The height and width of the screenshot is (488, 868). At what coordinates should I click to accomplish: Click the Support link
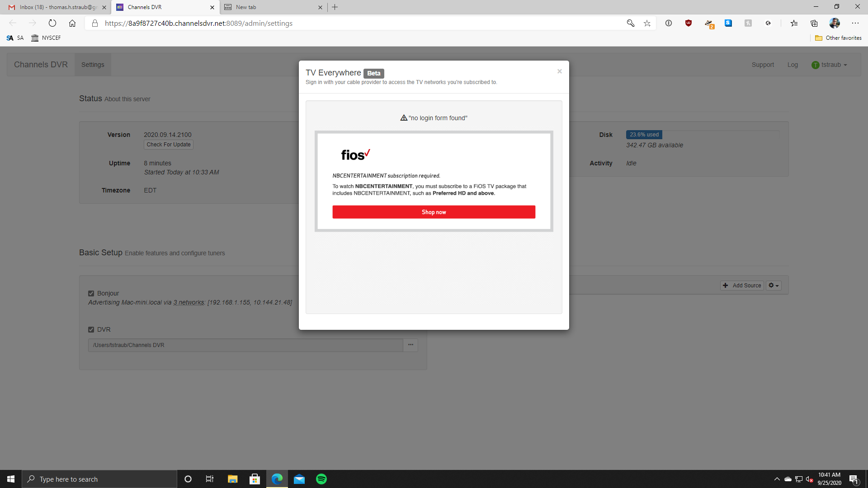(x=763, y=65)
